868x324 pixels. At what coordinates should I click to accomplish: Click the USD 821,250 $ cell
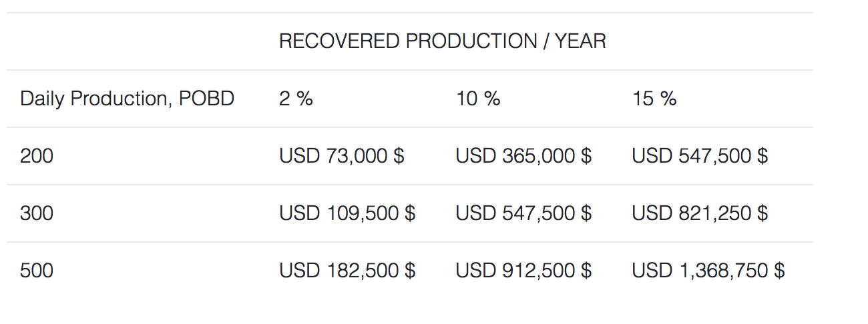click(700, 213)
